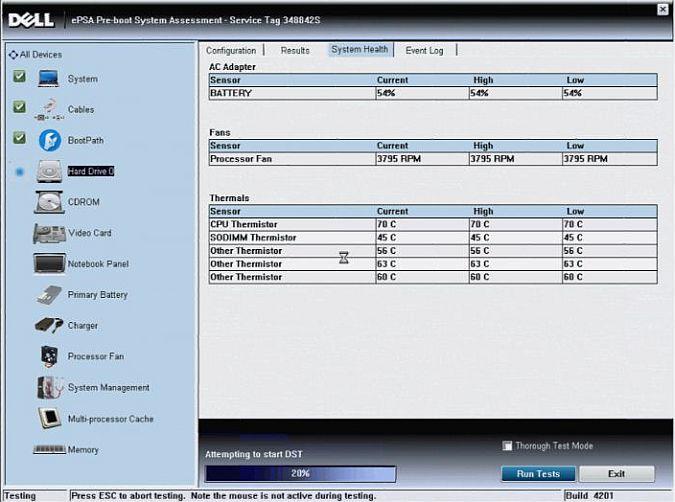The image size is (675, 502).
Task: Click the Attempting to start DST message
Action: pyautogui.click(x=254, y=454)
